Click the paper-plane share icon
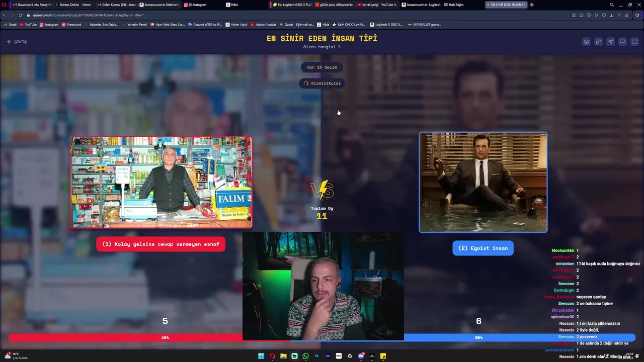The image size is (644, 362). (x=610, y=42)
